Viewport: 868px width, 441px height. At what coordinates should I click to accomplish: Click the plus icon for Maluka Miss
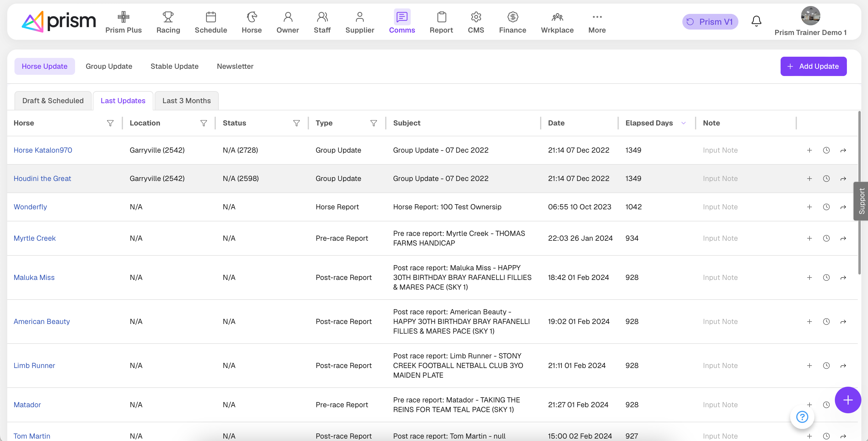809,278
